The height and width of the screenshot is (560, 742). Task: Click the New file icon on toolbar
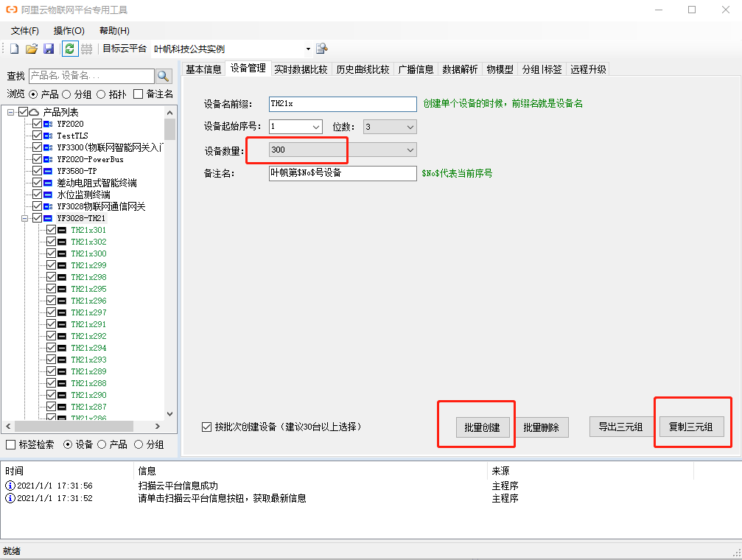point(15,47)
